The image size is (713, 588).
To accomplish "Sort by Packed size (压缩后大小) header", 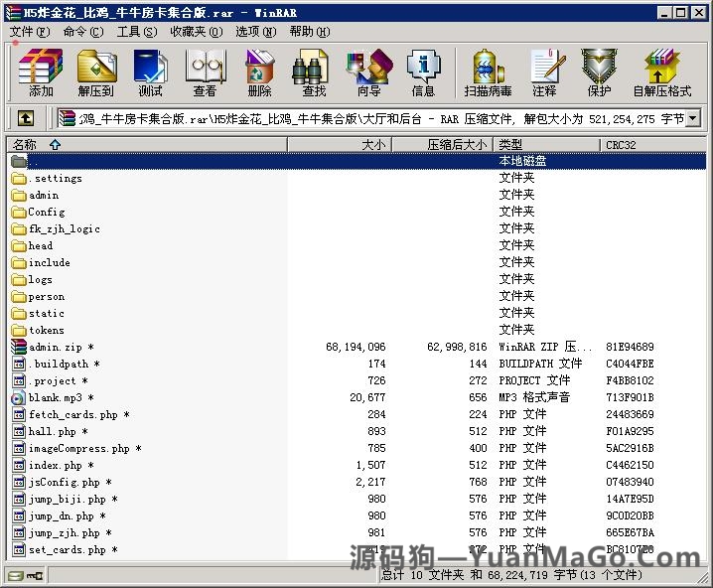I will tap(443, 145).
